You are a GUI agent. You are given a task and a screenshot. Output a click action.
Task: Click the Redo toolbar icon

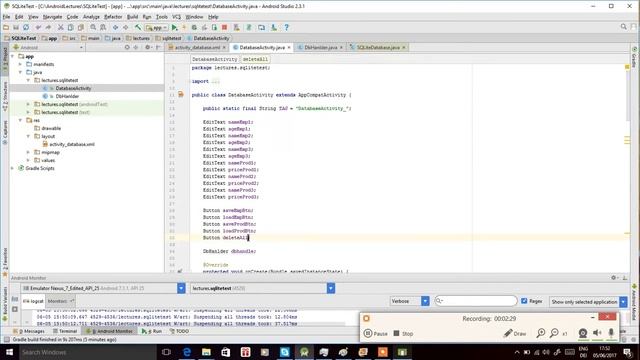(48, 27)
